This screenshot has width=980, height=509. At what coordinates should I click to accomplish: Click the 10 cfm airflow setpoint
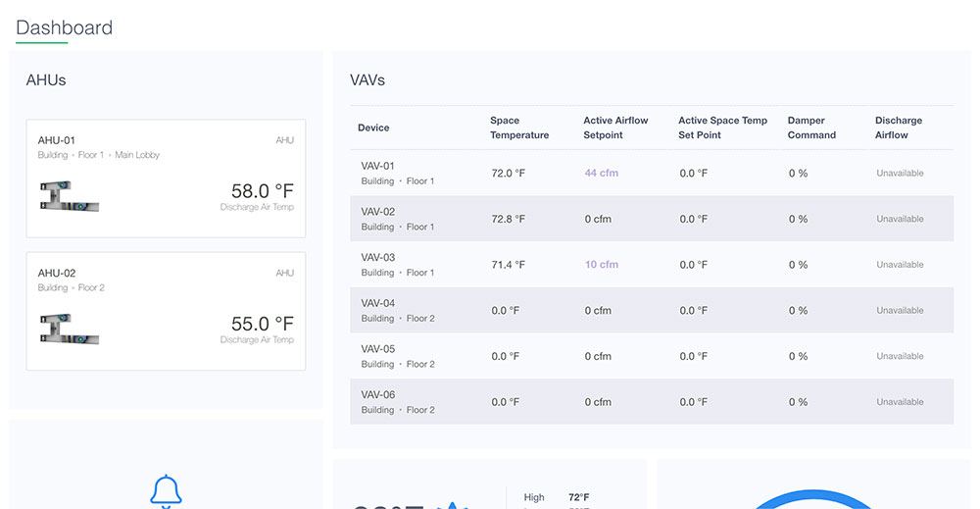[602, 265]
